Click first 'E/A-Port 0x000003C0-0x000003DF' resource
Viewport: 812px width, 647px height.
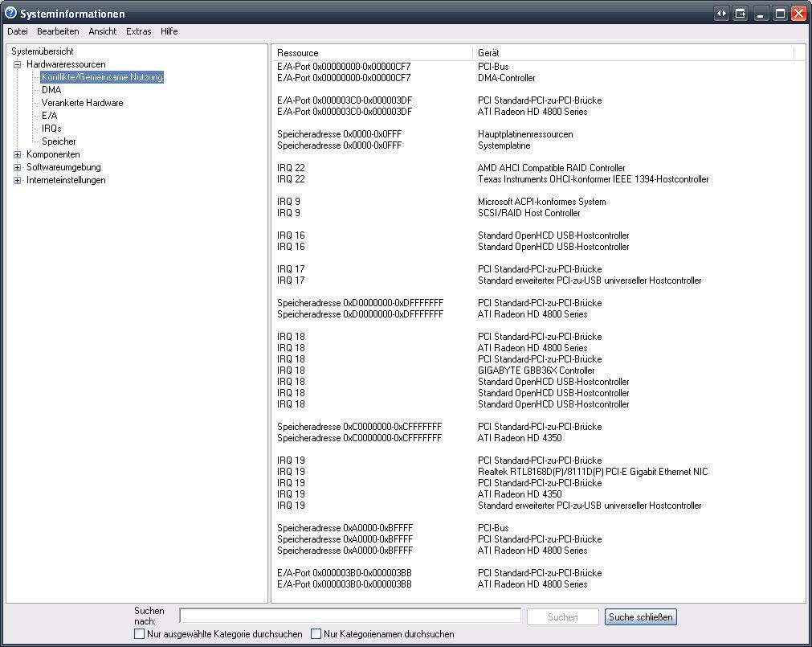345,100
